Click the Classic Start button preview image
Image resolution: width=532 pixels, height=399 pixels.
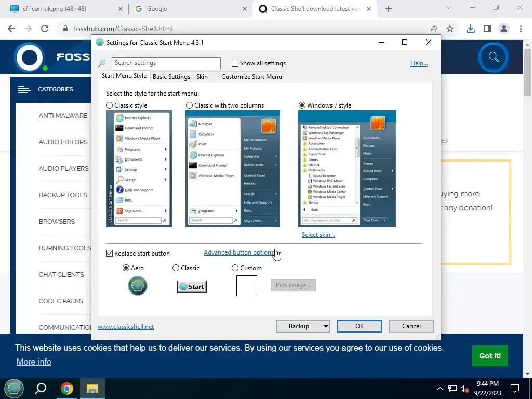click(x=192, y=287)
